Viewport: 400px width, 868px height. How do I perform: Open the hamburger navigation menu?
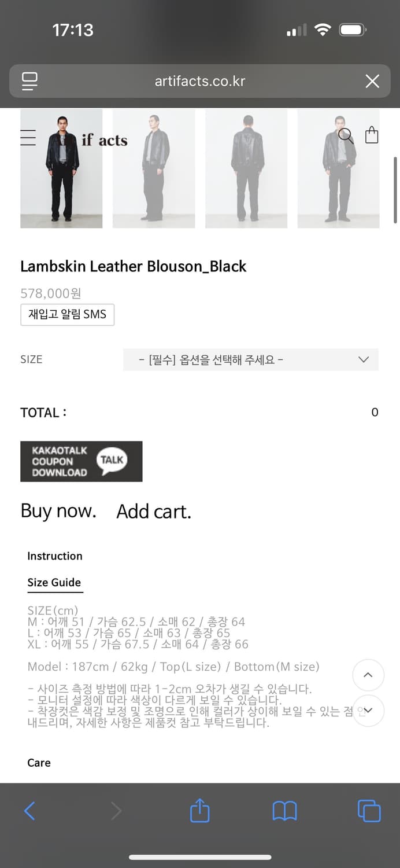pyautogui.click(x=27, y=138)
